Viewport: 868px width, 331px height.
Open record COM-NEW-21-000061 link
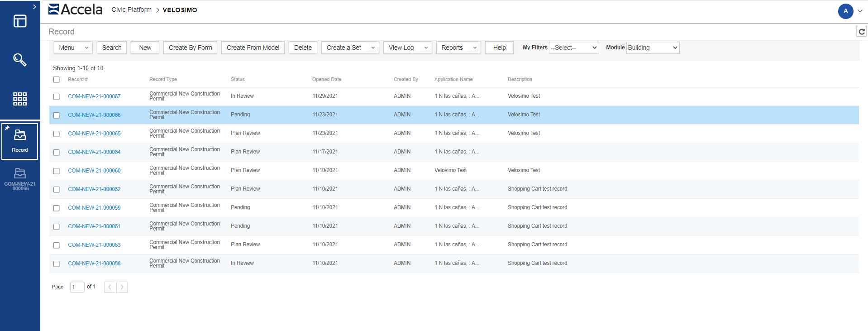click(94, 226)
